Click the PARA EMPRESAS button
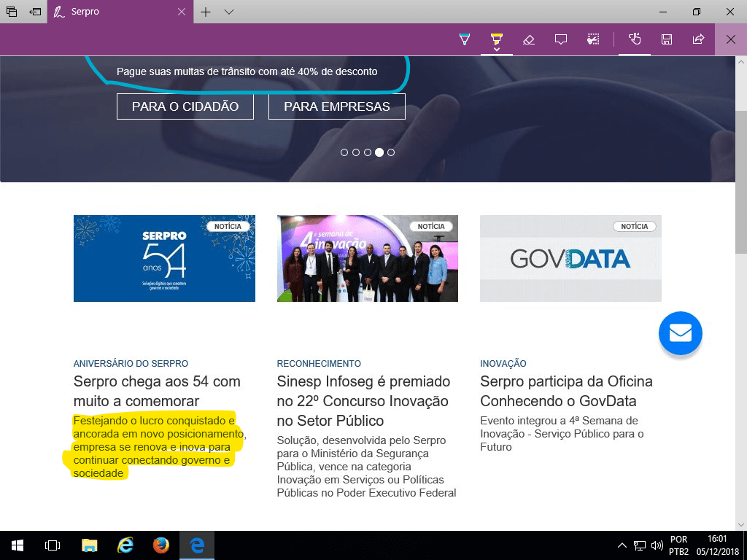This screenshot has width=747, height=560. (336, 106)
